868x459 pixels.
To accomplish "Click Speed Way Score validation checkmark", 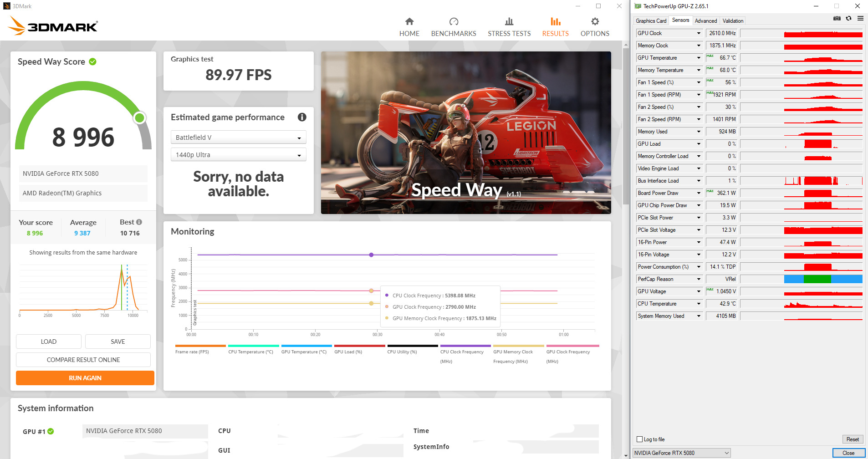I will click(92, 61).
